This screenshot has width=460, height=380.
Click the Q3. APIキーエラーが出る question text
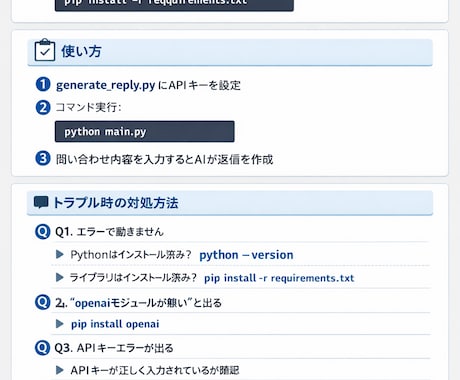[x=114, y=348]
